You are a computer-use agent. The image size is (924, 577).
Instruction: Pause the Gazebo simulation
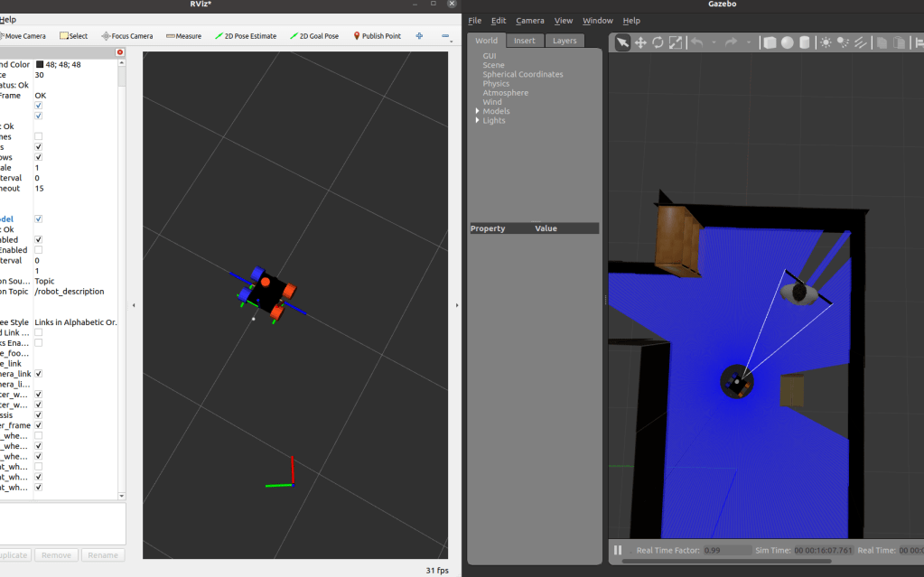click(618, 550)
